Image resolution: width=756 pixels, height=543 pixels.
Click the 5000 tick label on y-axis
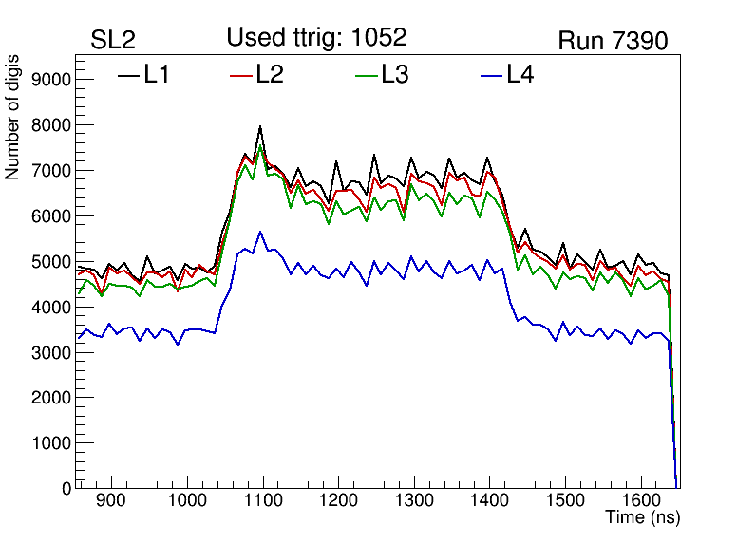coord(53,262)
